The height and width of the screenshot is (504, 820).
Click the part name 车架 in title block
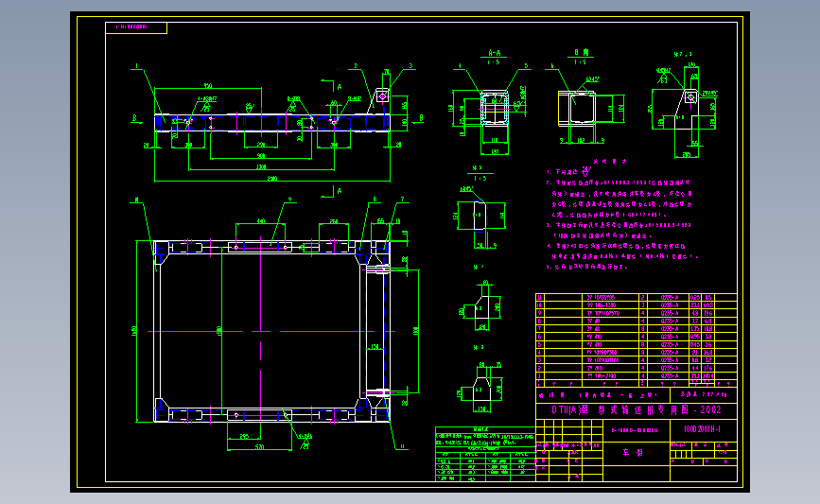[632, 453]
